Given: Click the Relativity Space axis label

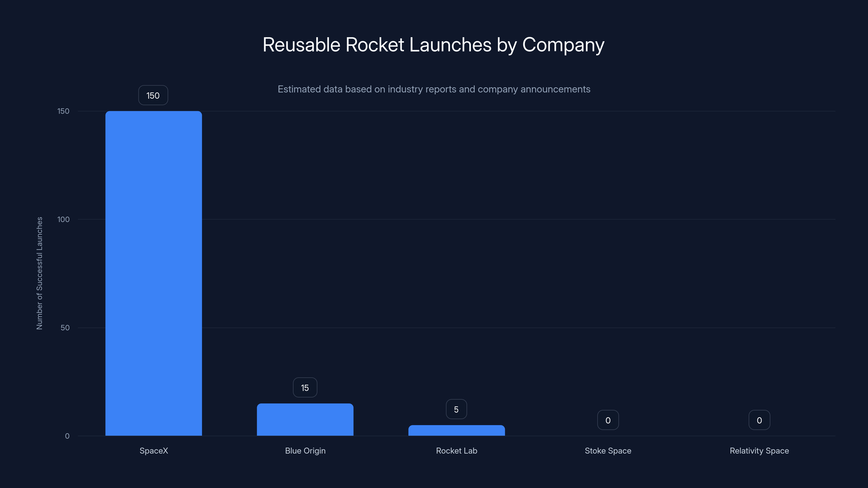Looking at the screenshot, I should pyautogui.click(x=759, y=451).
